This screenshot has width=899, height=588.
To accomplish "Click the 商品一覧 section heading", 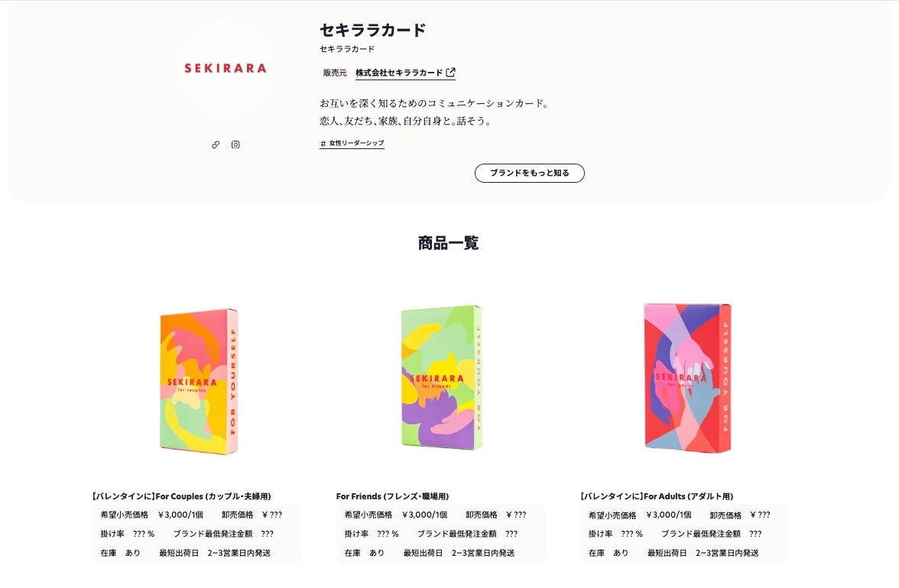I will point(448,243).
